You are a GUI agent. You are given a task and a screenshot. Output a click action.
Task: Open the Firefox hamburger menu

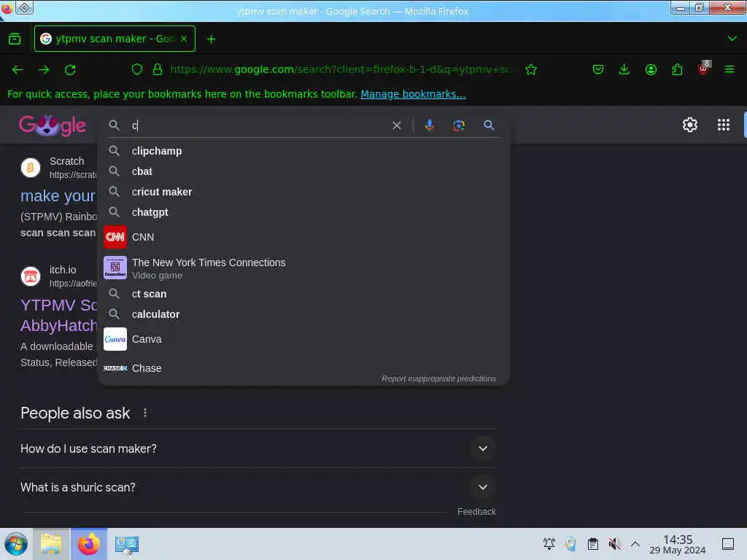click(729, 70)
